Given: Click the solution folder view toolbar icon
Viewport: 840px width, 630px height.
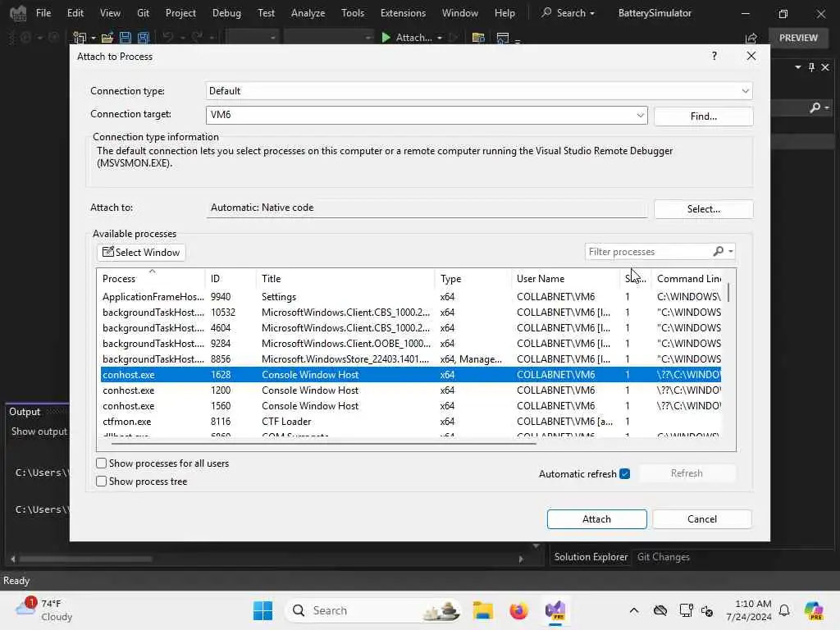Looking at the screenshot, I should pyautogui.click(x=478, y=38).
